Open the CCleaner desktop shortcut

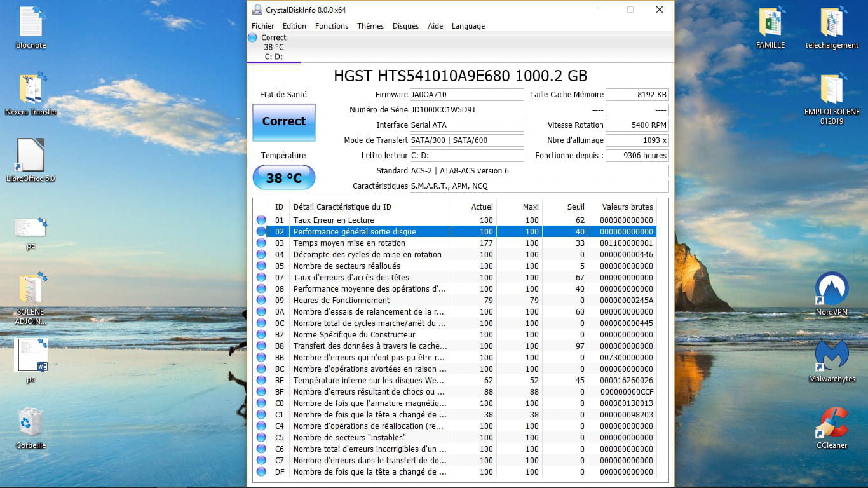tap(832, 423)
